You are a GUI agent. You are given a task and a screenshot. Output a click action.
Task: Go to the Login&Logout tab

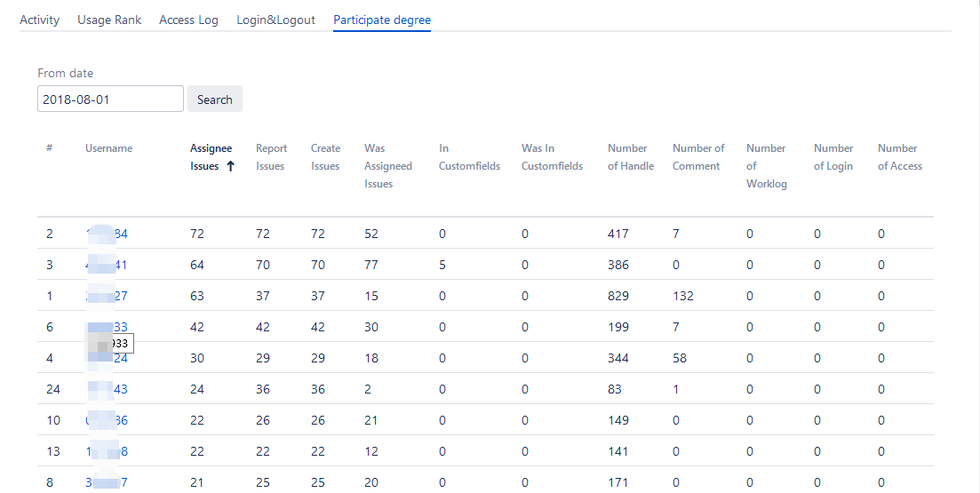pos(275,20)
